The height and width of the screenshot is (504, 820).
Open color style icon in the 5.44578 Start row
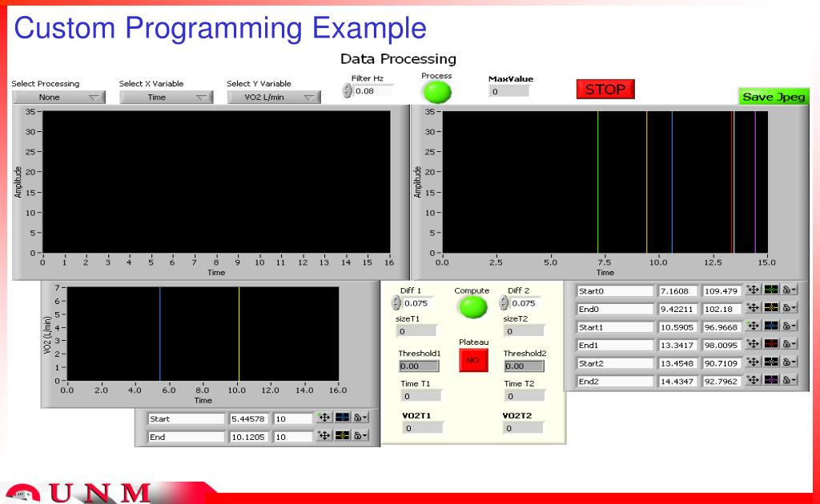tap(342, 418)
